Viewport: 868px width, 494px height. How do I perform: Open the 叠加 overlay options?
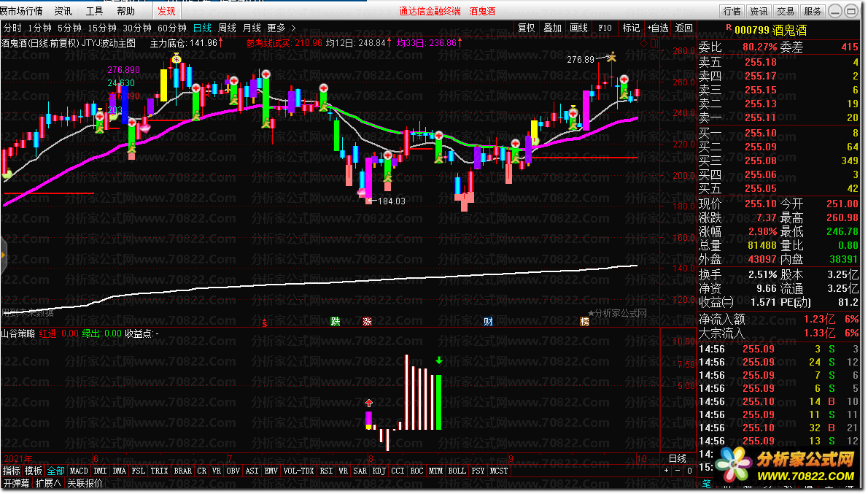click(x=552, y=28)
